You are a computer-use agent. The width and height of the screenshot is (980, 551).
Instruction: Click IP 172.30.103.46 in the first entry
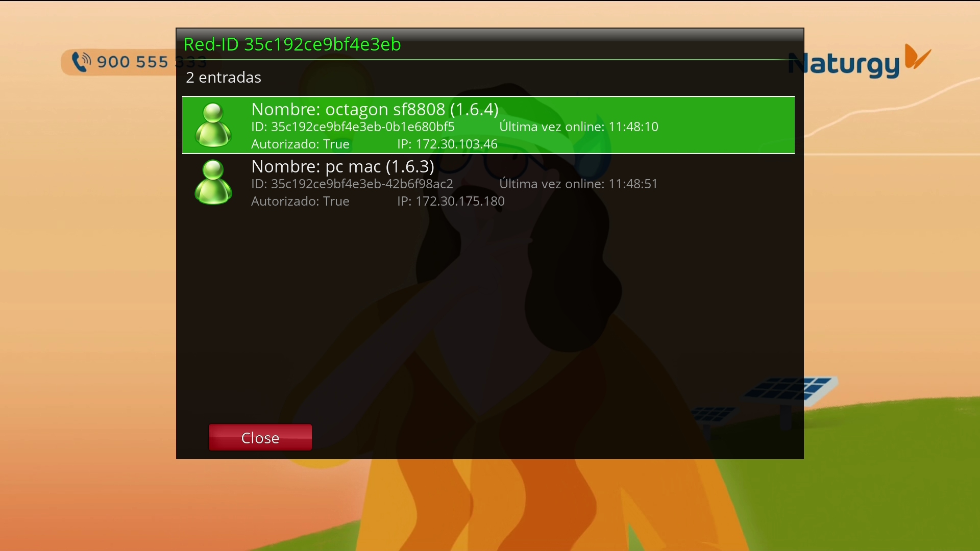(x=447, y=144)
